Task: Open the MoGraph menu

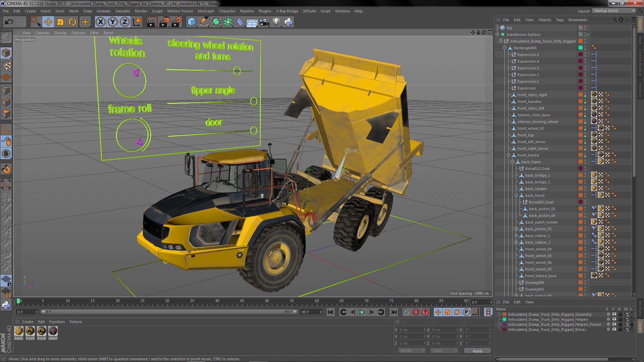Action: pos(206,11)
